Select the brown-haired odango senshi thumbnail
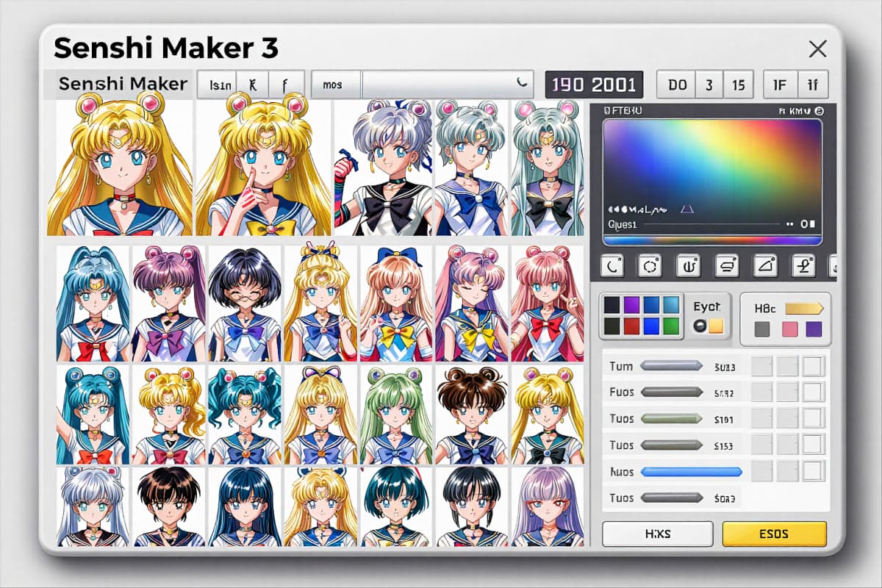This screenshot has width=882, height=588. coord(473,415)
